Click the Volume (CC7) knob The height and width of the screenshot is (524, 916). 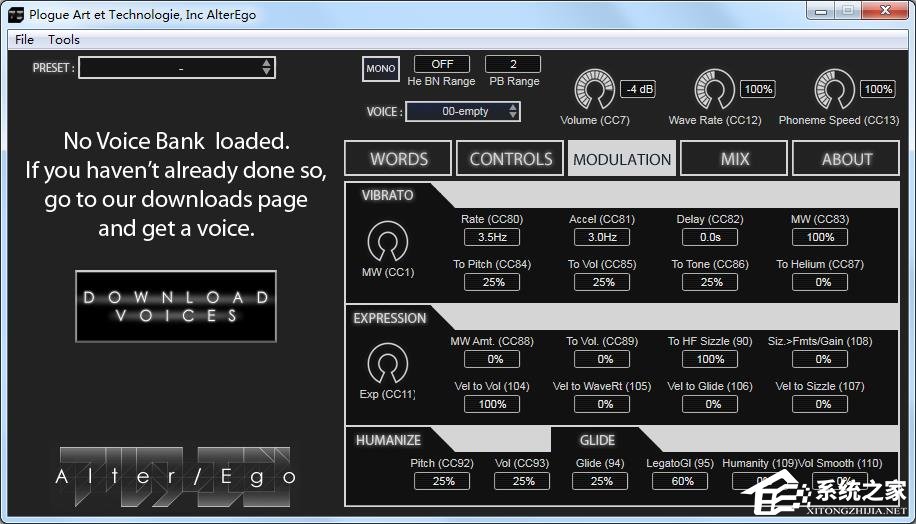click(x=594, y=92)
